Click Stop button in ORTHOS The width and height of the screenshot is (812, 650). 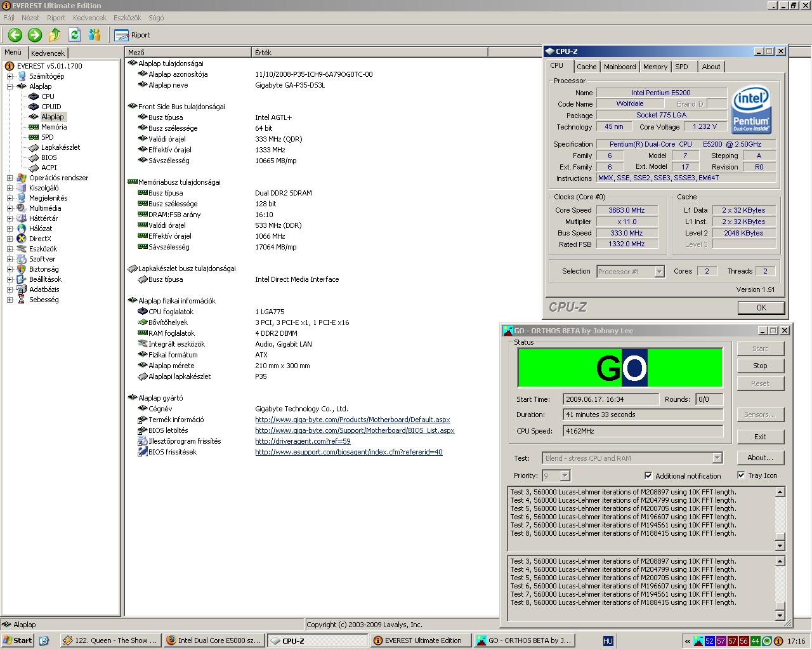point(760,366)
